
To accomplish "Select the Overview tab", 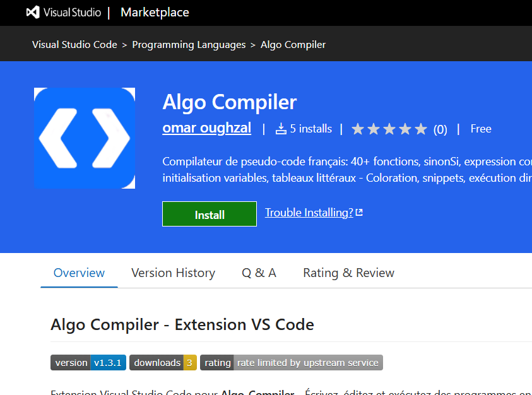I will pyautogui.click(x=79, y=273).
